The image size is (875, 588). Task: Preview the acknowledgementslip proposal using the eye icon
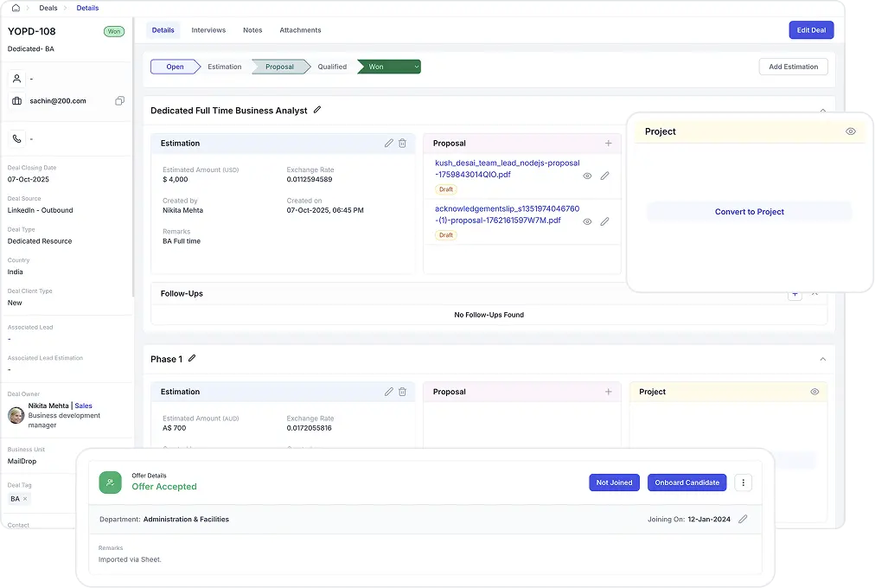pyautogui.click(x=587, y=221)
